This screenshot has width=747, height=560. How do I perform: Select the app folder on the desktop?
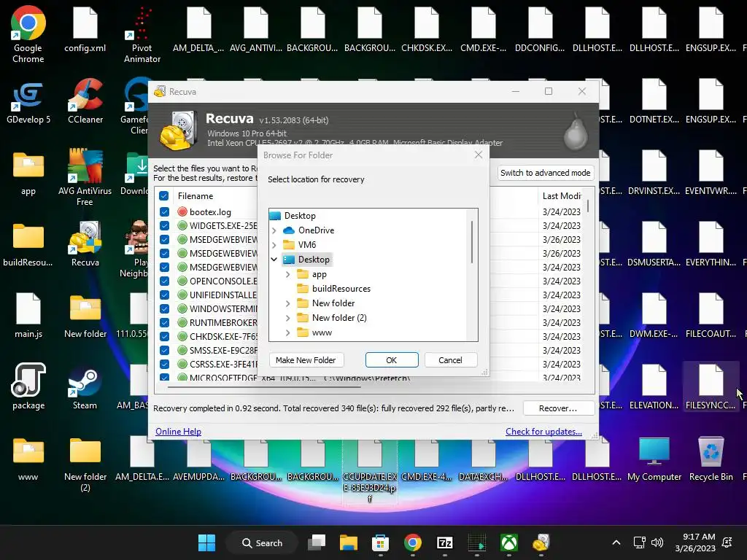[28, 174]
